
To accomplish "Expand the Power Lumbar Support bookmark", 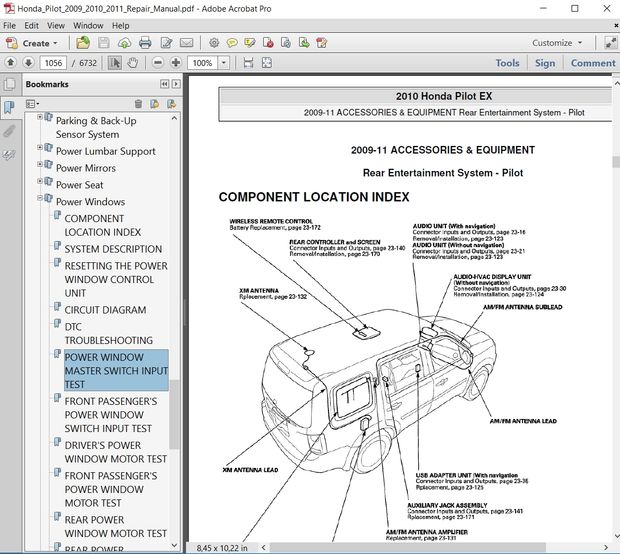I will pos(40,147).
